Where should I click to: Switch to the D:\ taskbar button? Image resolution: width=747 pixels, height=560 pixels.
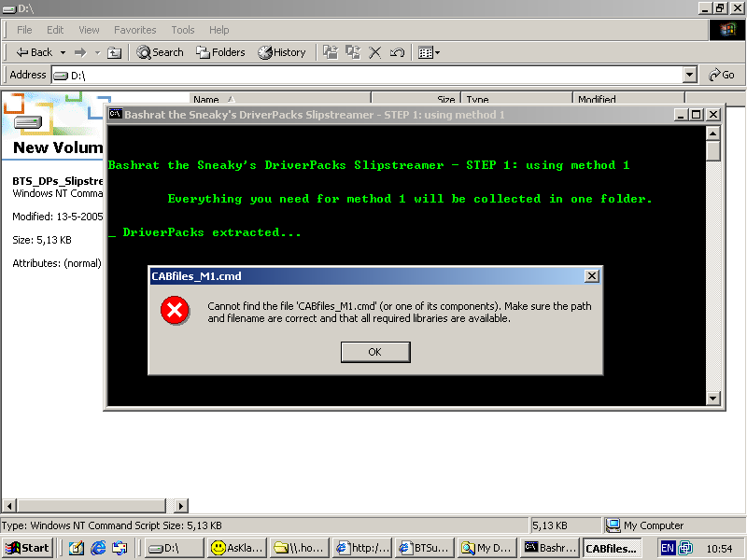point(175,548)
